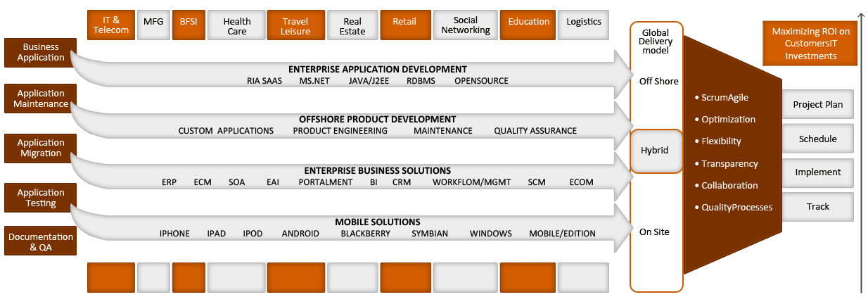Select the RDBMS label
The image size is (868, 304).
pyautogui.click(x=421, y=81)
